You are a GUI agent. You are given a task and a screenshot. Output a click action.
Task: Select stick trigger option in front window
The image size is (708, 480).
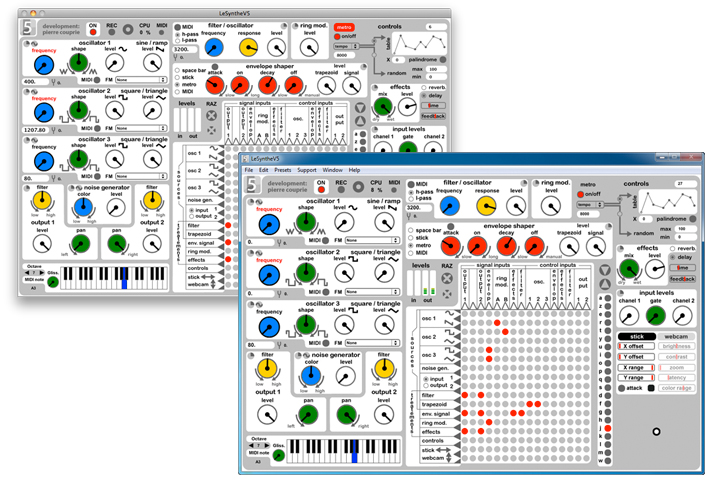coord(411,238)
